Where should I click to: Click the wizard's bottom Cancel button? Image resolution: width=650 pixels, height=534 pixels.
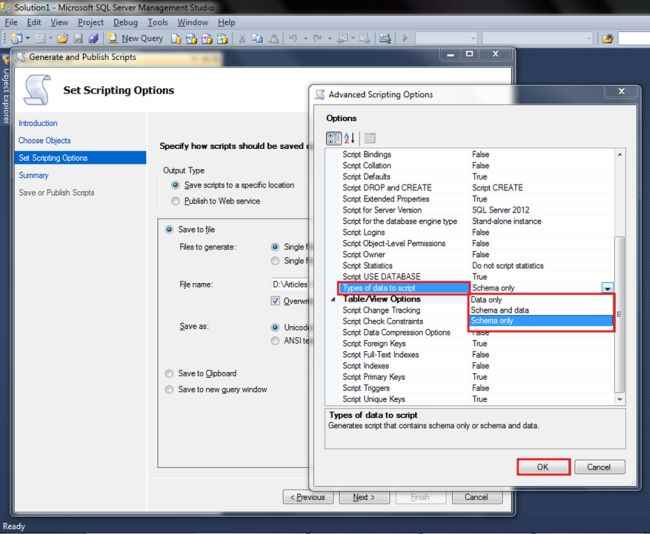point(476,497)
